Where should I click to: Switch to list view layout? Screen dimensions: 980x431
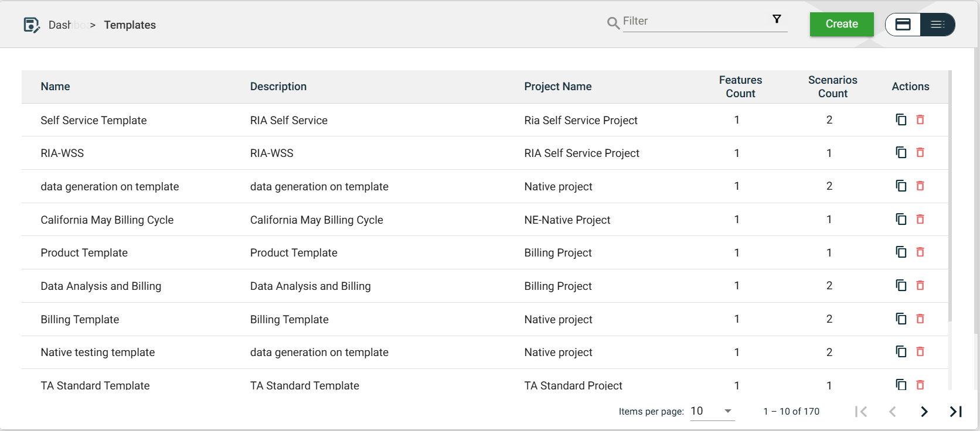point(937,25)
